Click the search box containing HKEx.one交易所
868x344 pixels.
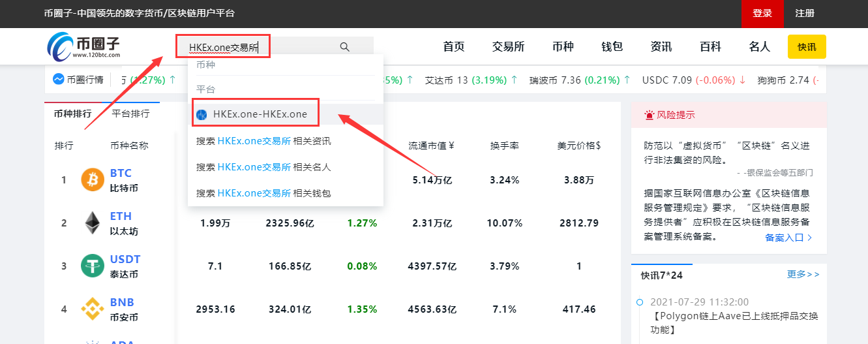coord(261,46)
